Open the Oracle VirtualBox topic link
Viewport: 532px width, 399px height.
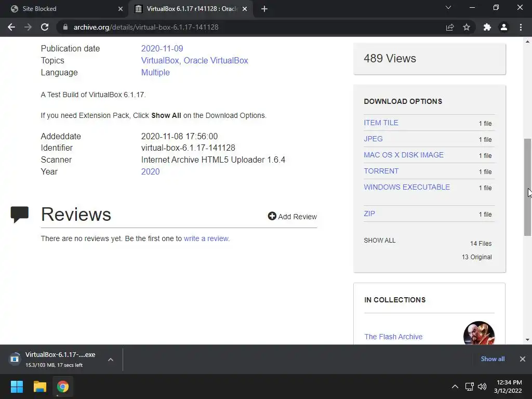click(x=216, y=60)
